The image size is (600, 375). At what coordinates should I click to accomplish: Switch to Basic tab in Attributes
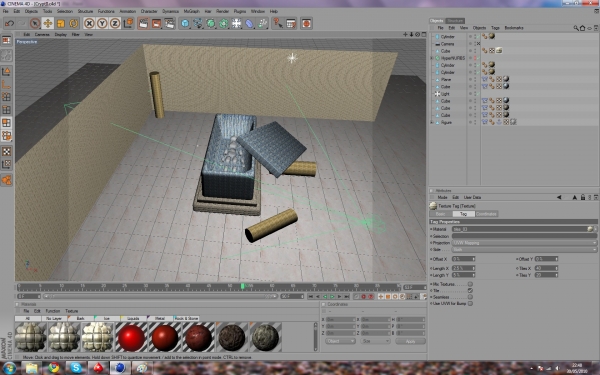pos(441,214)
